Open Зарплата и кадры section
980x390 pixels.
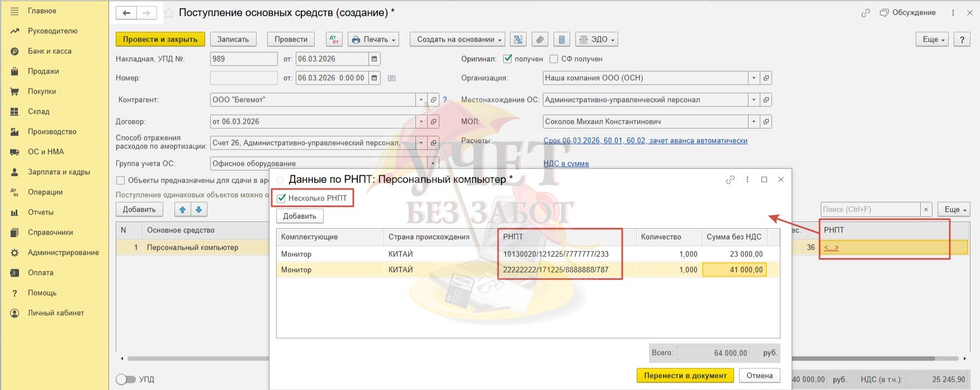[x=59, y=172]
